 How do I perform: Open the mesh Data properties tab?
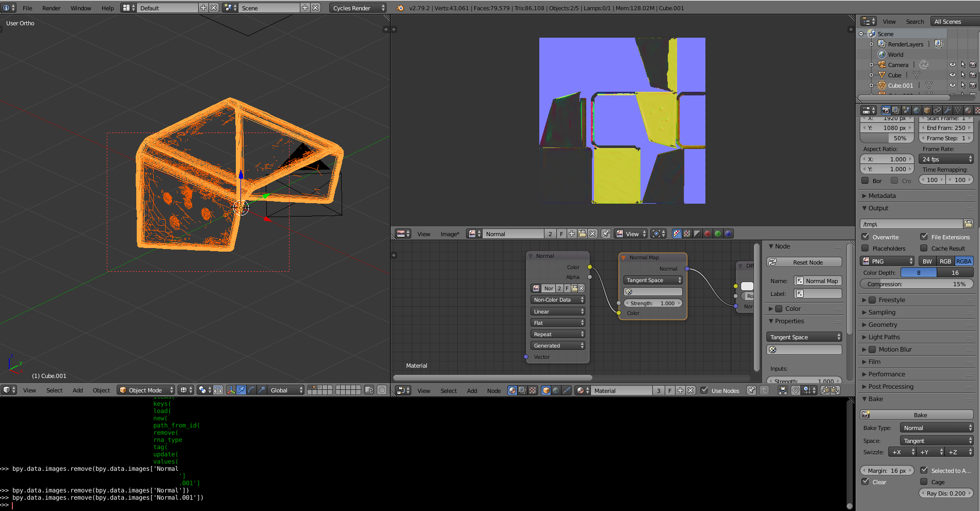click(x=958, y=110)
